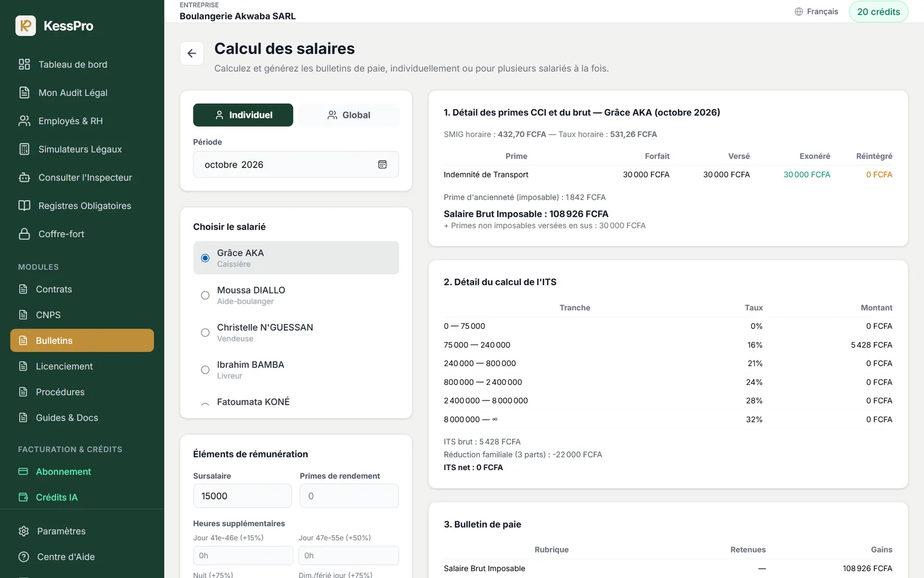Viewport: 924px width, 578px height.
Task: Open Coffre-fort lock icon
Action: click(x=24, y=234)
